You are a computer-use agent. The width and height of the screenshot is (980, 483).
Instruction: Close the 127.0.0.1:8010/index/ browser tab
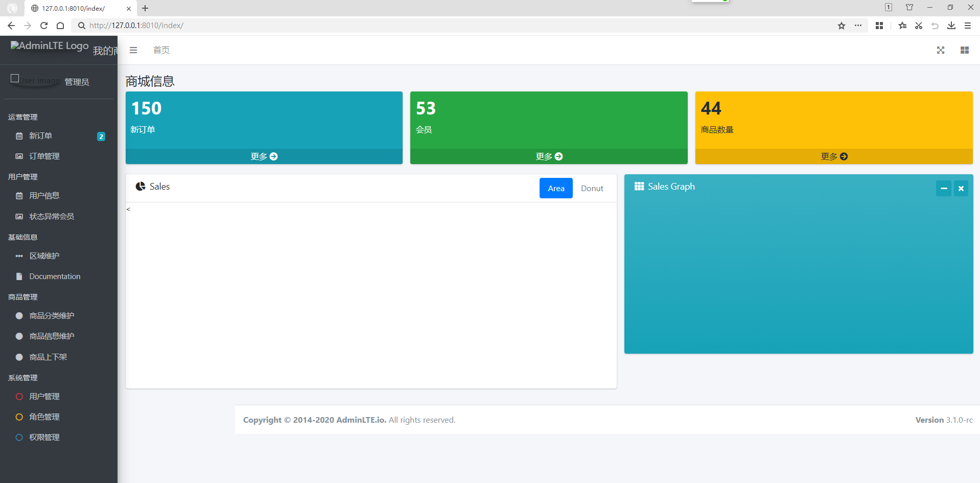pos(129,8)
